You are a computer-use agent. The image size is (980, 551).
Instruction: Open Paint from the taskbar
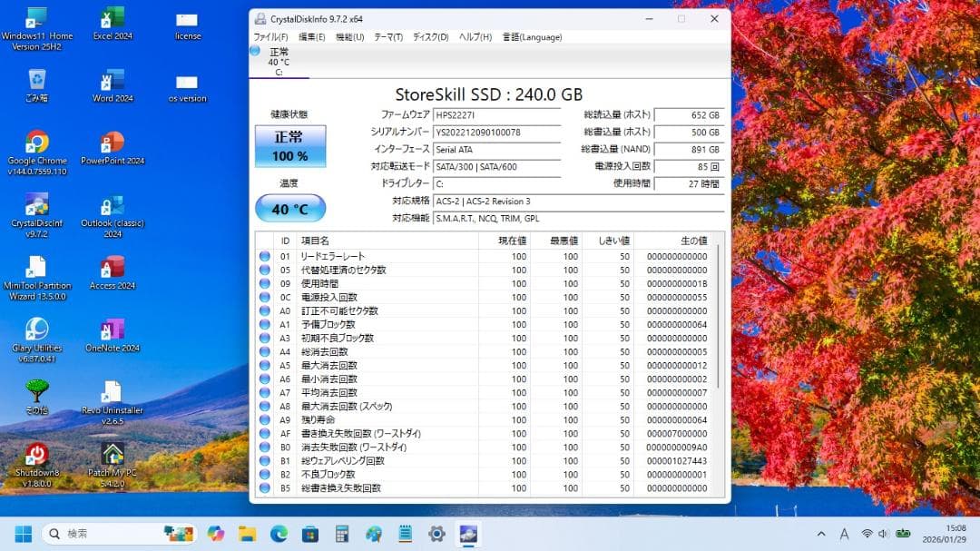pyautogui.click(x=373, y=534)
